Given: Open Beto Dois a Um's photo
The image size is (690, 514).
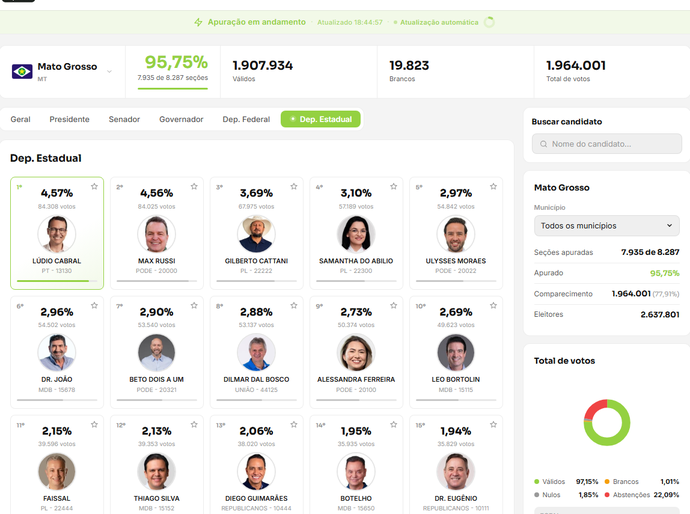Looking at the screenshot, I should point(157,352).
